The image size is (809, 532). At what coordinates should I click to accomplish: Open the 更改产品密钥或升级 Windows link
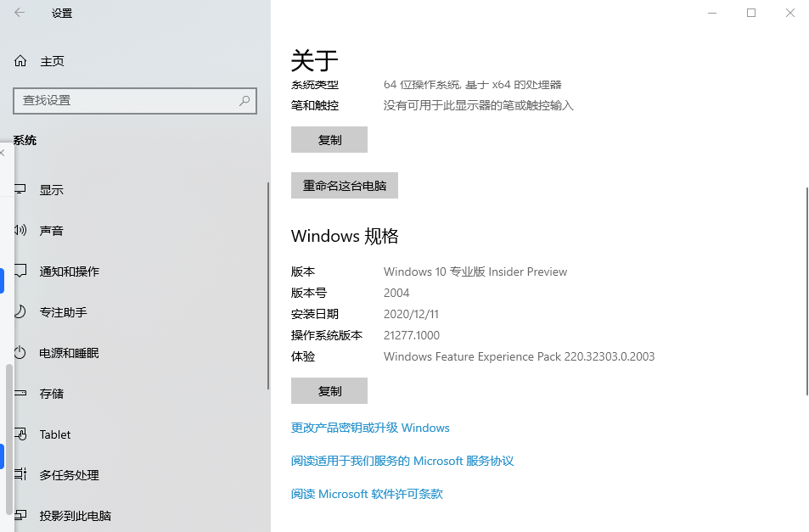click(370, 428)
